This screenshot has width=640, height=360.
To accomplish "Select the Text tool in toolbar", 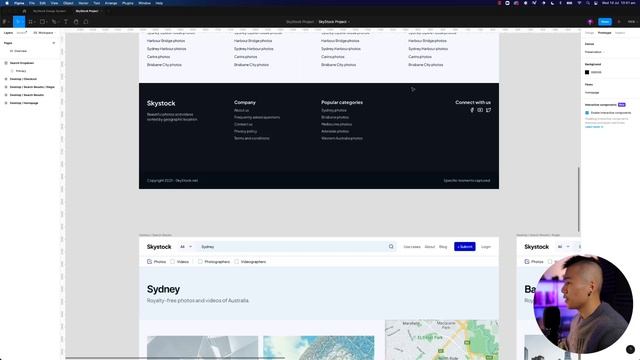I will click(66, 22).
